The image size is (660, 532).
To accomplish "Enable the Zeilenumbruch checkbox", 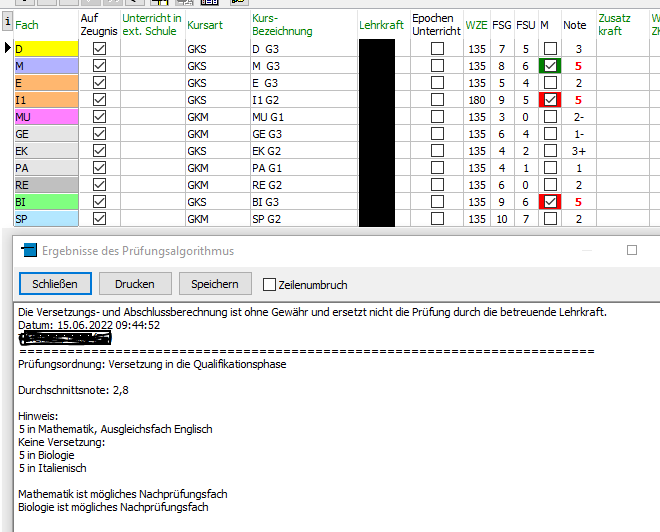I will (x=269, y=285).
